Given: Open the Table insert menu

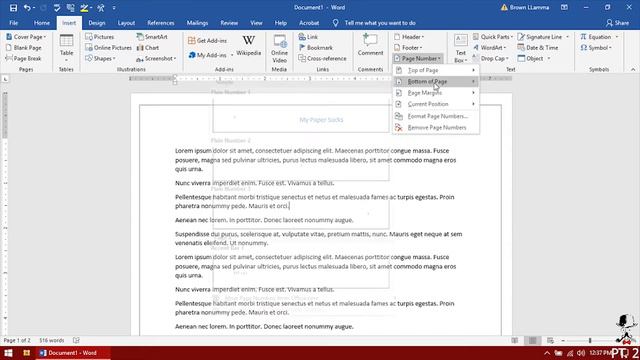Looking at the screenshot, I should [x=66, y=48].
